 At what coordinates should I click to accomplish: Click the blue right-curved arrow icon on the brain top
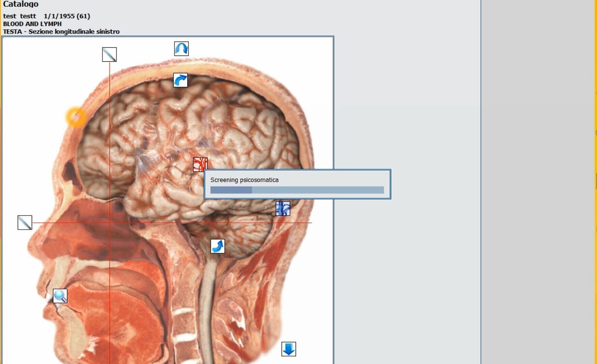181,80
